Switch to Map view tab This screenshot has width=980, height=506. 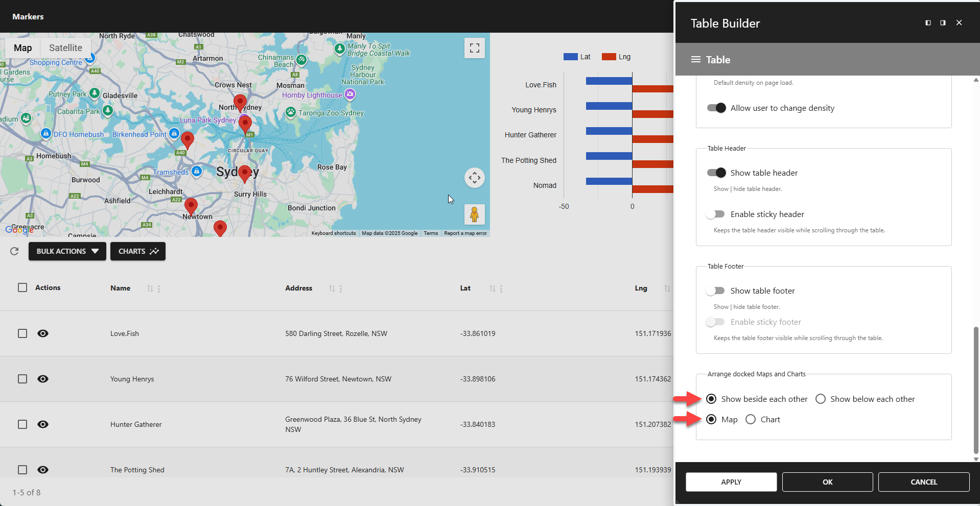(x=22, y=47)
